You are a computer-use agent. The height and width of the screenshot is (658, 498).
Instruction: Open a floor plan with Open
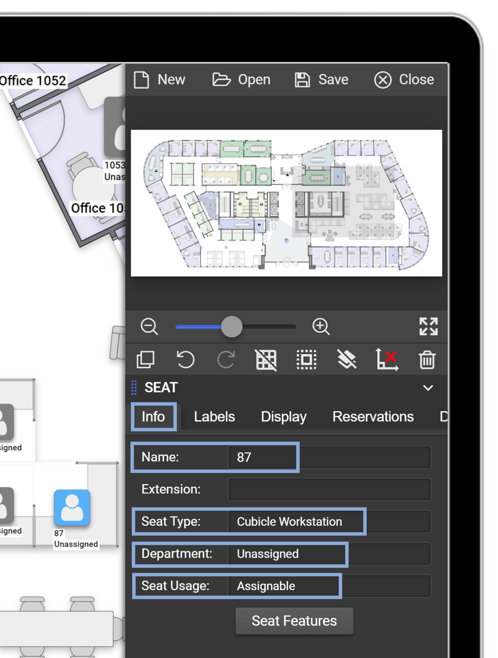[241, 80]
